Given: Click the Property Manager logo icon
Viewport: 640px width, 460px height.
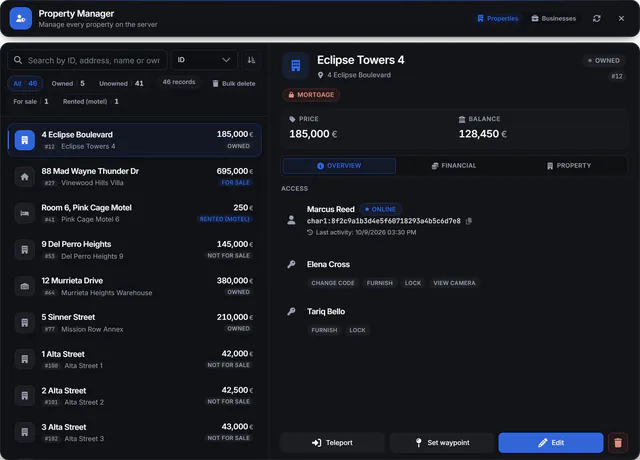Looking at the screenshot, I should [x=20, y=18].
